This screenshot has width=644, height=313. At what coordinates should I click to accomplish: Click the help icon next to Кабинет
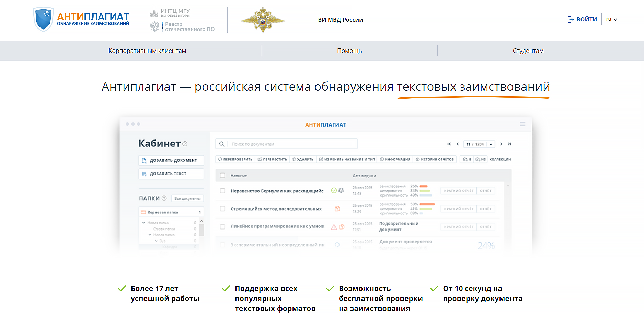pos(185,144)
